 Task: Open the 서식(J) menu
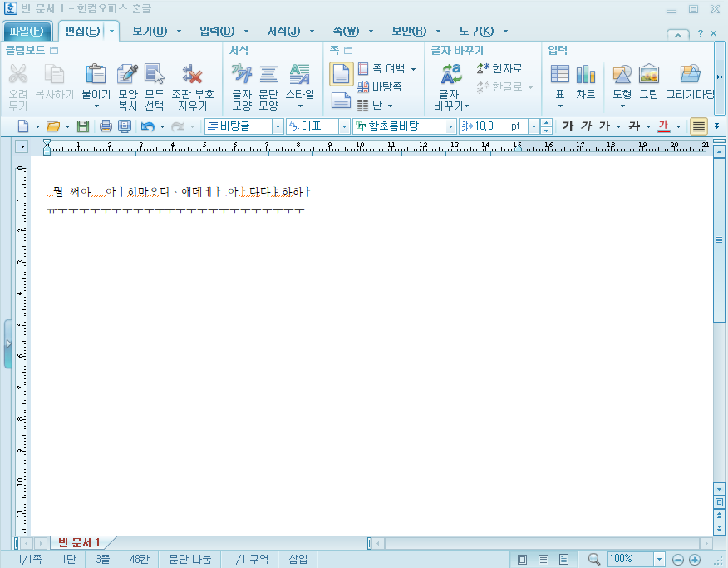[x=283, y=31]
